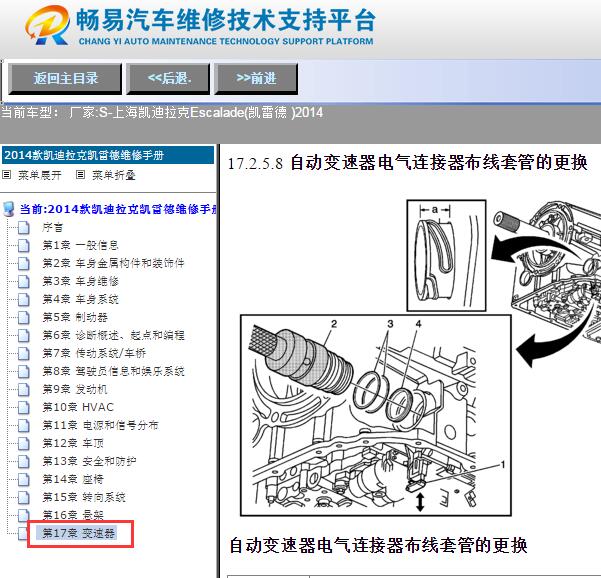Click the transmission sleeve exploded diagram
The image size is (601, 578).
[376, 415]
